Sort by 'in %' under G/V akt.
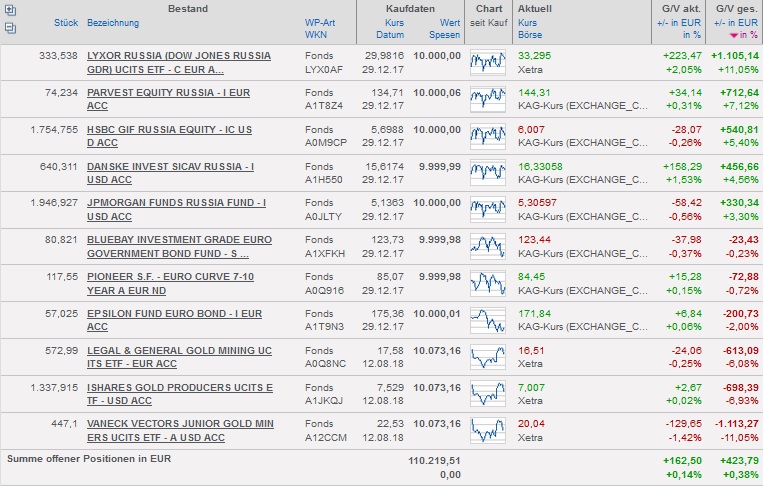The height and width of the screenshot is (486, 763). (691, 35)
